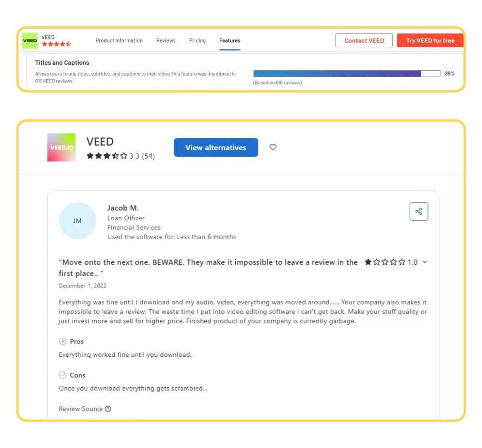Click 'Everything worked fine until you download.'
482x448 pixels.
[125, 354]
